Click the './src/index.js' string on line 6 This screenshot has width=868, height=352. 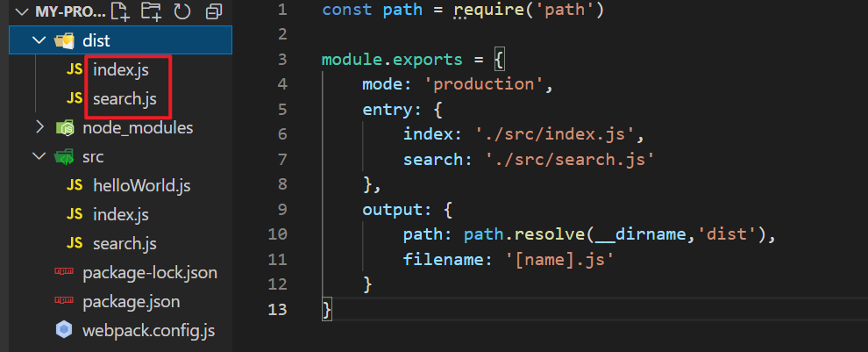pyautogui.click(x=555, y=134)
